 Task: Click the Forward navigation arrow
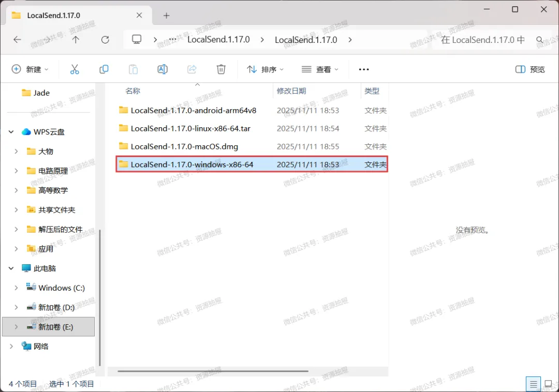point(47,39)
